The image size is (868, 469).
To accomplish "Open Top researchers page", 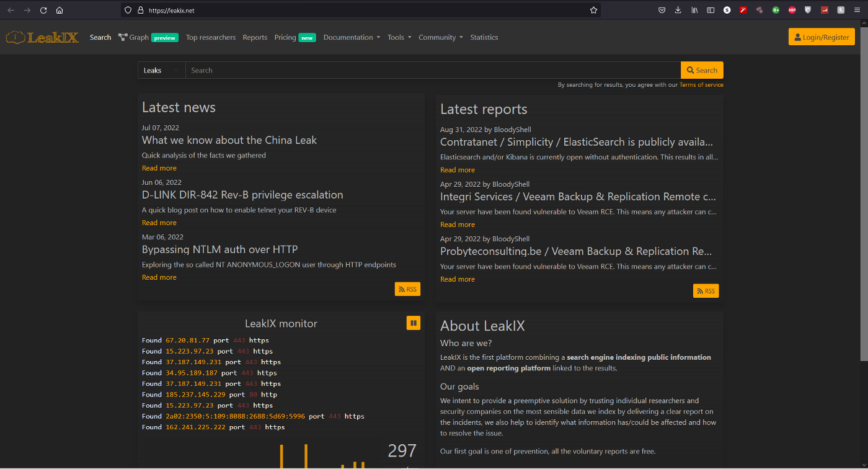I will coord(211,37).
